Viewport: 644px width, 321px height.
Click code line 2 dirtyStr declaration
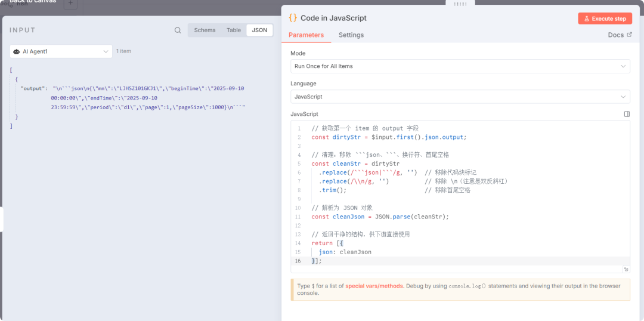(x=389, y=137)
